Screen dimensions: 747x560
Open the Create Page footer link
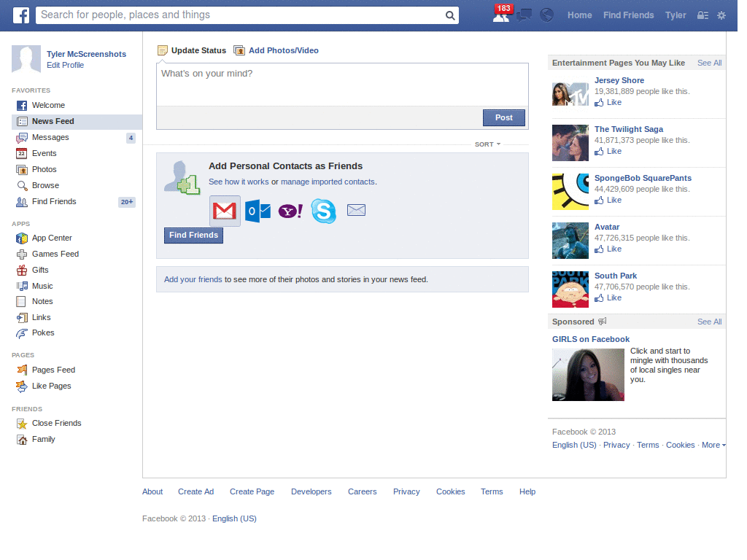[x=252, y=491]
